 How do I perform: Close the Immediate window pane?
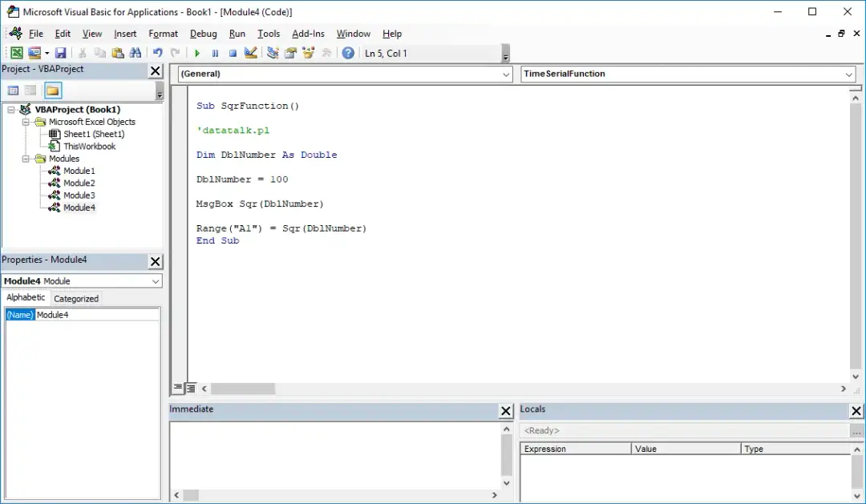point(506,411)
